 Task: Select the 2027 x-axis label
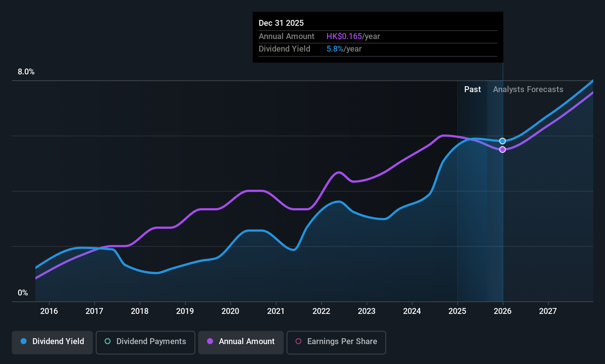pyautogui.click(x=548, y=311)
